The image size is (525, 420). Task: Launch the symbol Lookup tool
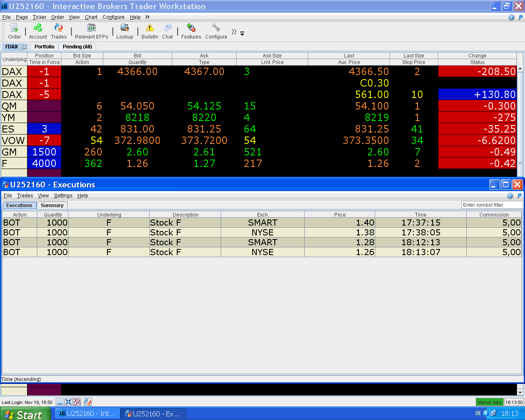[x=125, y=31]
